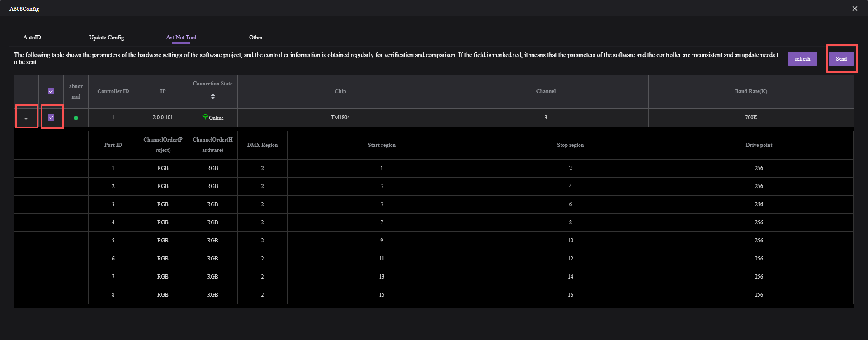Click the Chip column header
Image resolution: width=868 pixels, height=340 pixels.
(x=340, y=91)
